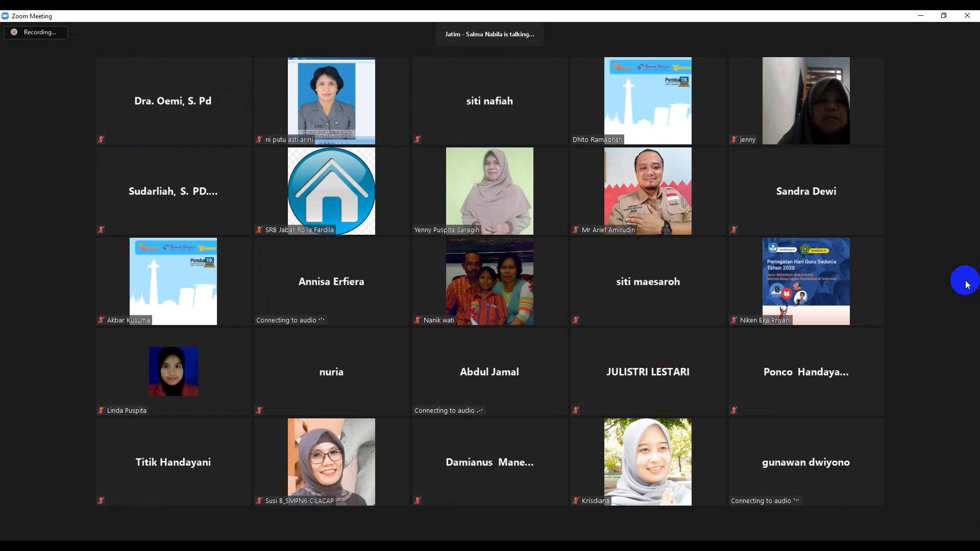This screenshot has height=551, width=980.
Task: Click muted mic icon on jenny's tile
Action: 734,139
